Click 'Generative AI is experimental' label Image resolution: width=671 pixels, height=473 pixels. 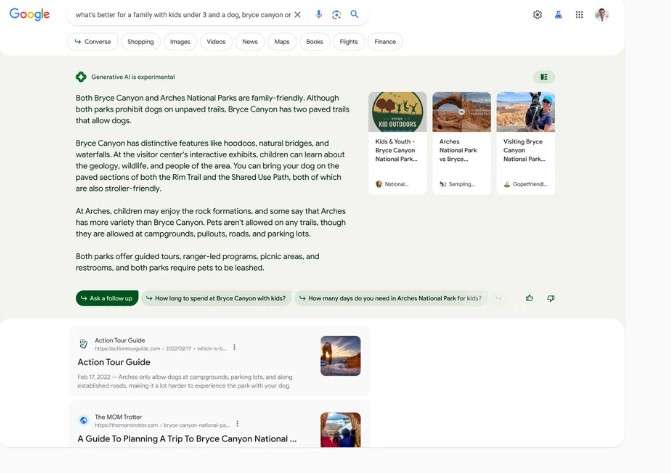pyautogui.click(x=133, y=77)
